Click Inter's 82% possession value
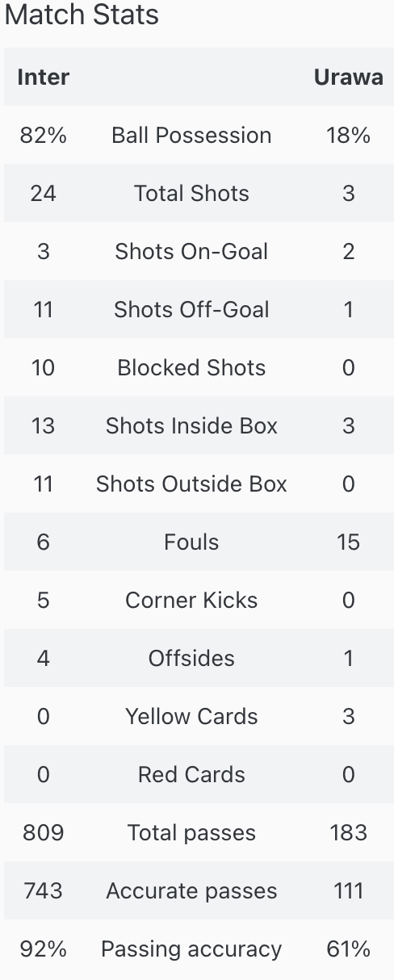 pyautogui.click(x=44, y=136)
